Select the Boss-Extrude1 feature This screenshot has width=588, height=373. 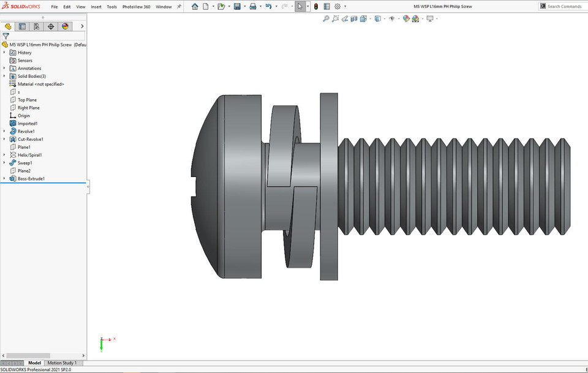pos(30,178)
